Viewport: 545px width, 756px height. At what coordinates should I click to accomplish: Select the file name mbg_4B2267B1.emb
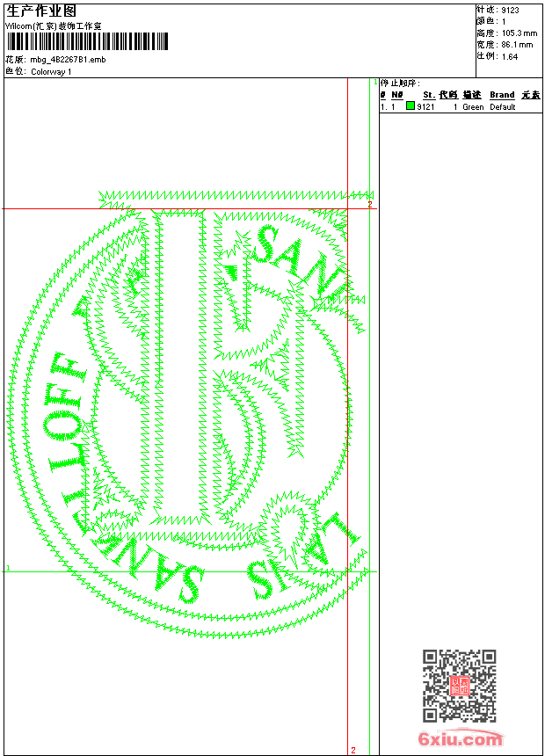coord(68,60)
